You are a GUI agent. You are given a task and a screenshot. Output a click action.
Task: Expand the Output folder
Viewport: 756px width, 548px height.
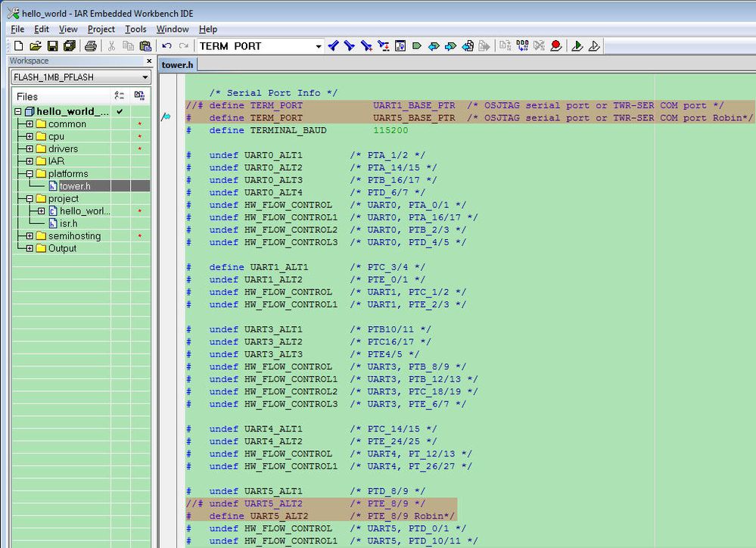(30, 248)
